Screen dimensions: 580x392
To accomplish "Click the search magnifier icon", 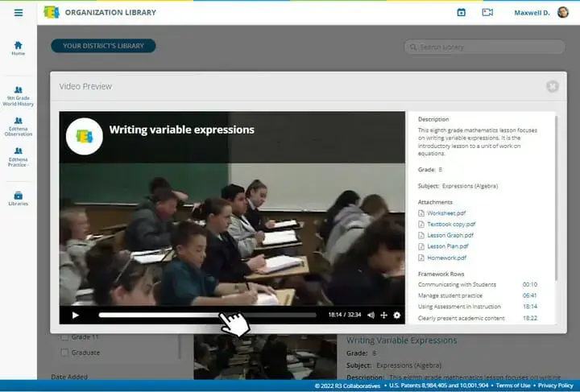I will pos(413,47).
